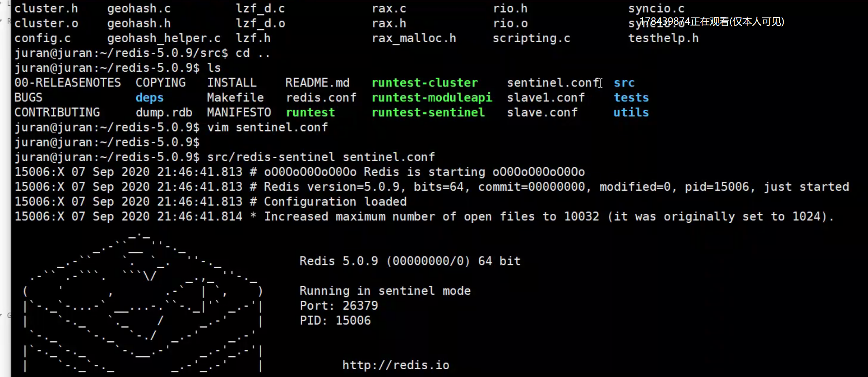Select the CONTRIBUTING file name
Viewport: 868px width, 377px height.
pos(57,112)
